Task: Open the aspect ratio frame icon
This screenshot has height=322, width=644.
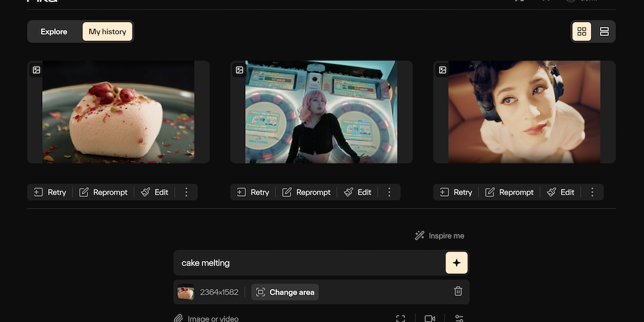Action: click(x=401, y=318)
